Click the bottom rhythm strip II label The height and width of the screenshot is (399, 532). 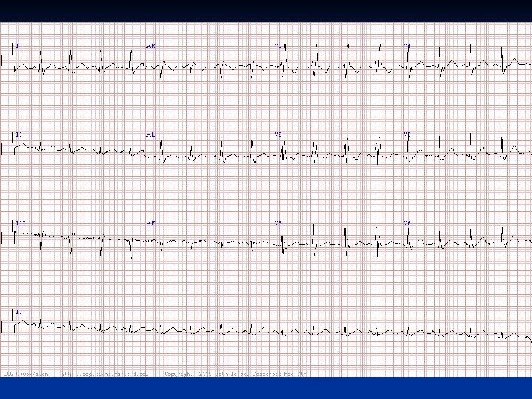click(19, 312)
